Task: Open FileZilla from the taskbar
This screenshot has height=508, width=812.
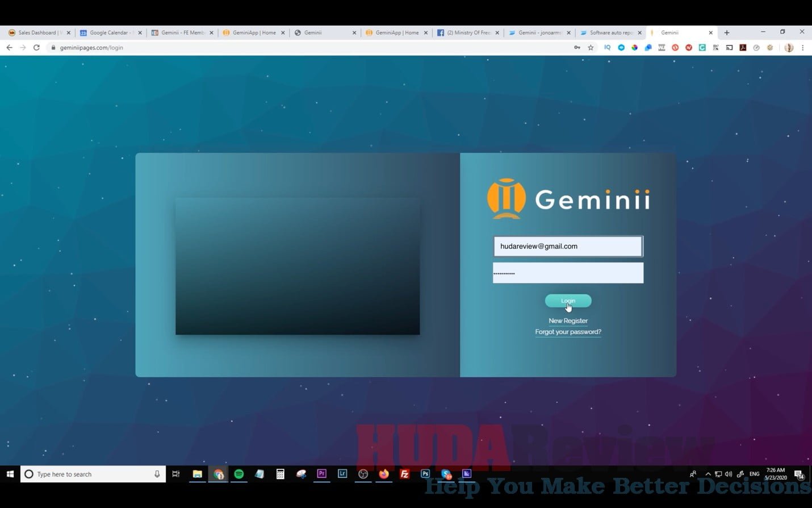Action: click(405, 474)
